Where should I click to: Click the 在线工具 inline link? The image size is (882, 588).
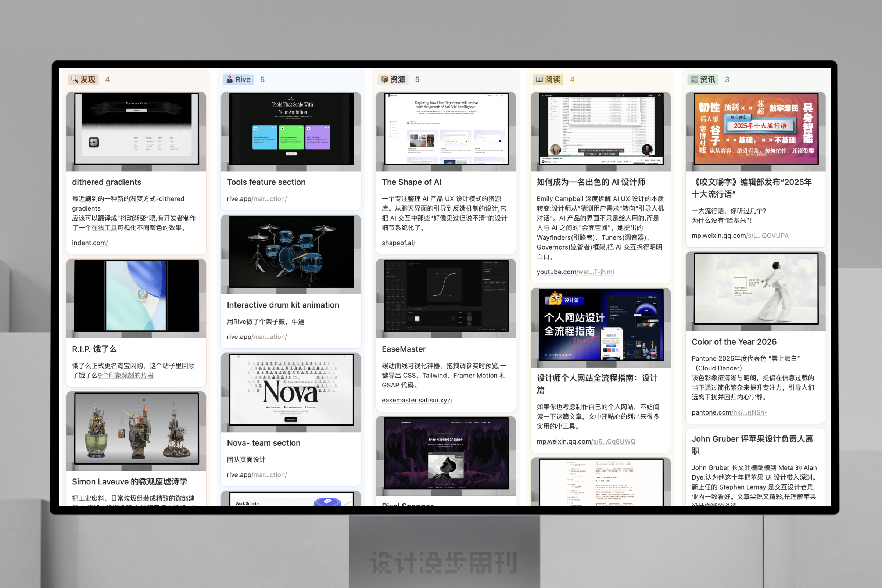coord(104,228)
